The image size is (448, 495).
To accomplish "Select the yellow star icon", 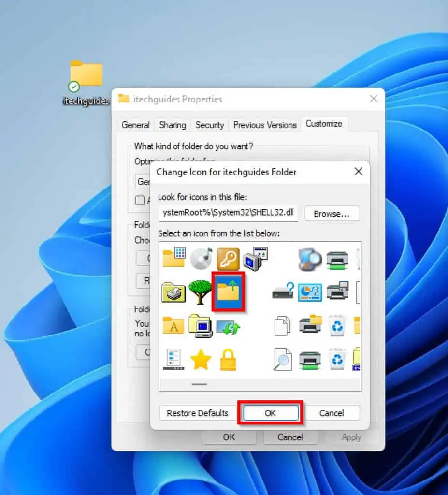I will [x=202, y=359].
